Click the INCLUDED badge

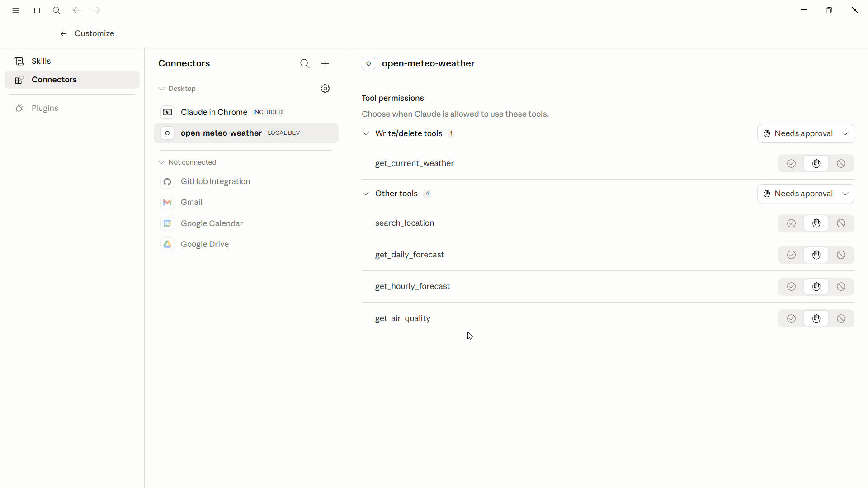268,112
